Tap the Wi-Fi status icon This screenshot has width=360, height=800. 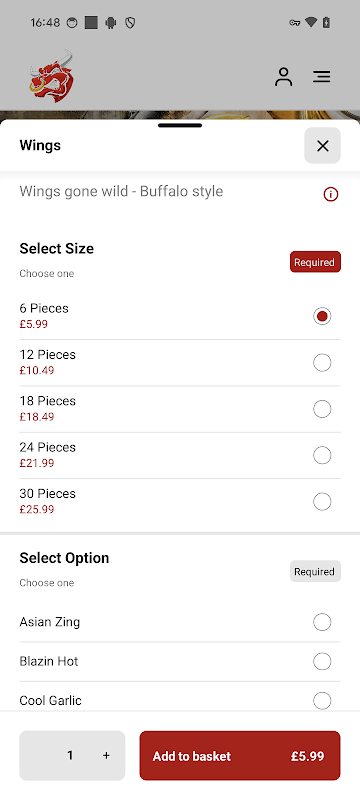click(x=311, y=22)
